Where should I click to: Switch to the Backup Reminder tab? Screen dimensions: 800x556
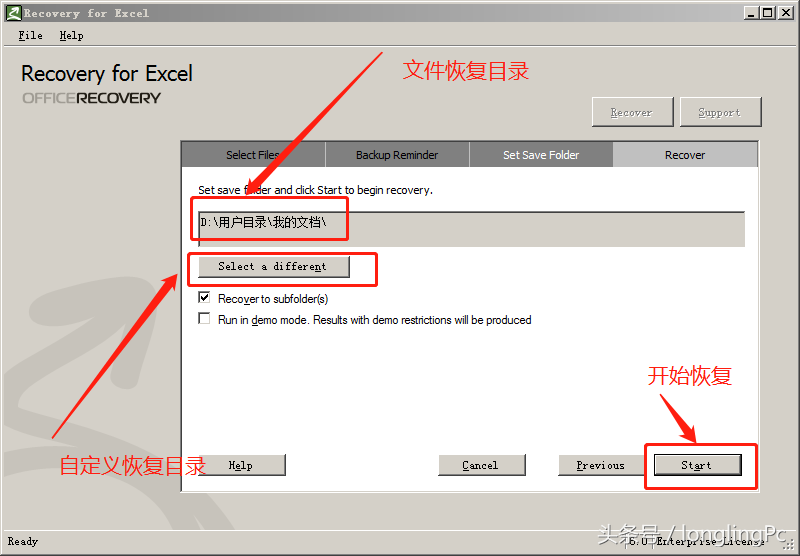click(397, 155)
